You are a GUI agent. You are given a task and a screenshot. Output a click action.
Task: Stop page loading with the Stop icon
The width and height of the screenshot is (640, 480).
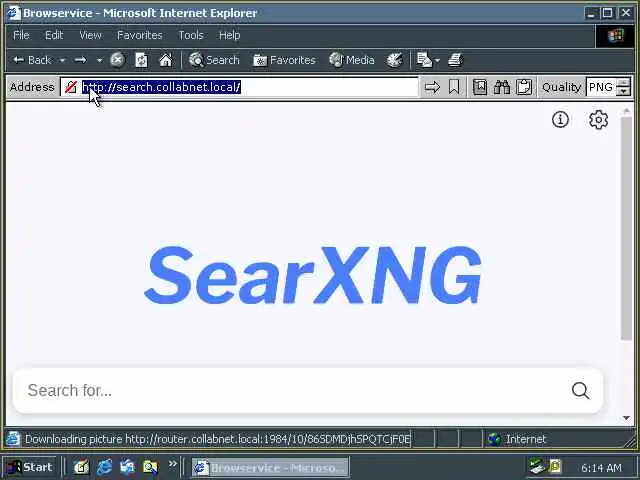118,60
